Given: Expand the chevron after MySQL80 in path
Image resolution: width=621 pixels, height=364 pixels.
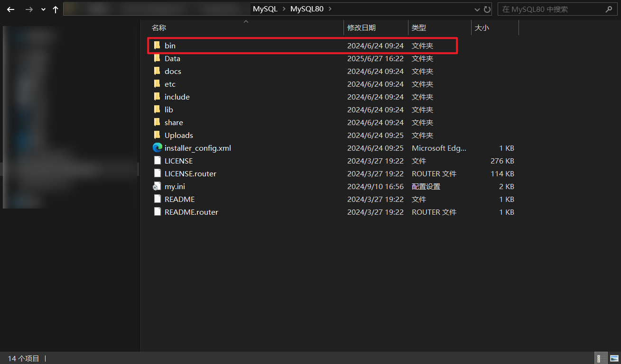Looking at the screenshot, I should tap(330, 9).
